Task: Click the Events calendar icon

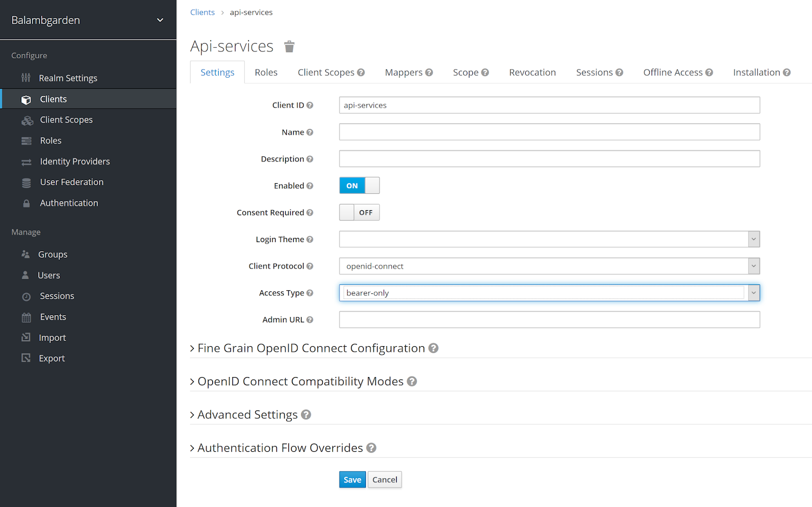Action: pyautogui.click(x=26, y=316)
